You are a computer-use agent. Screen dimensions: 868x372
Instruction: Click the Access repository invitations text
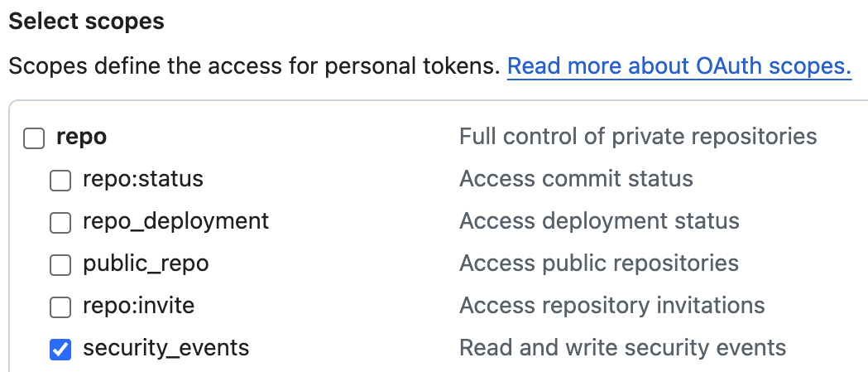tap(611, 307)
